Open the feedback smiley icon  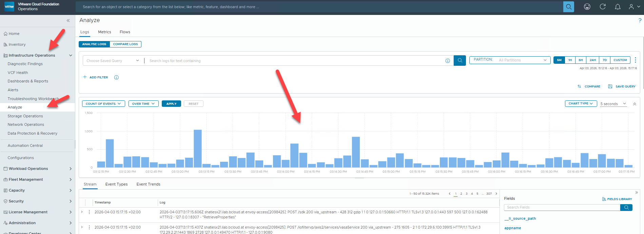(x=587, y=7)
